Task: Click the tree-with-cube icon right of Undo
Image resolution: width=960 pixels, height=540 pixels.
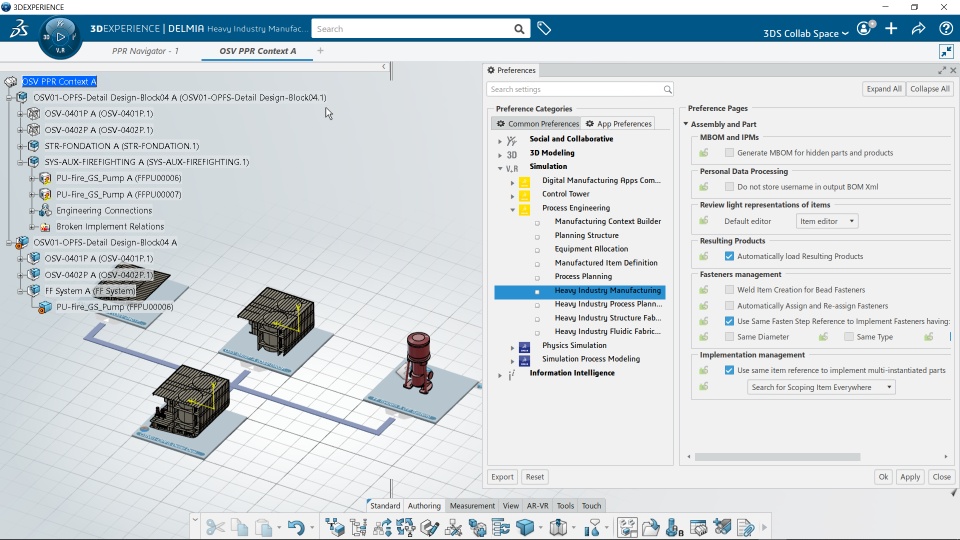Action: click(335, 527)
